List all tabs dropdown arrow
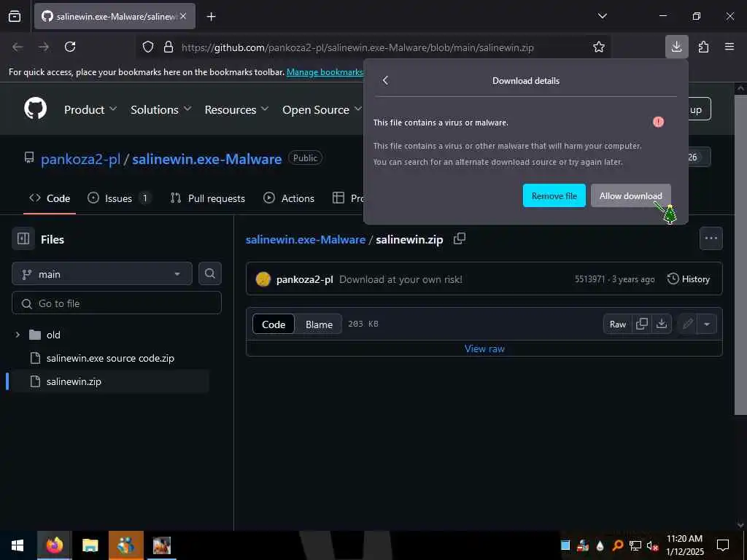Viewport: 747px width, 560px height. point(602,16)
